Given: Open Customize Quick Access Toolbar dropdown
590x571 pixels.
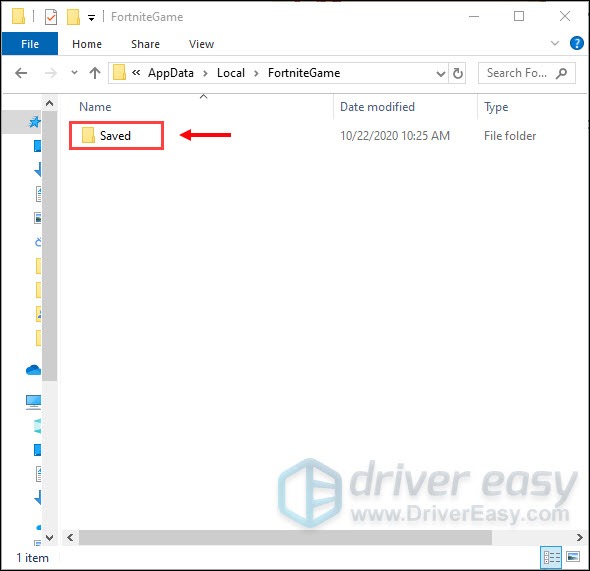Looking at the screenshot, I should [x=91, y=18].
